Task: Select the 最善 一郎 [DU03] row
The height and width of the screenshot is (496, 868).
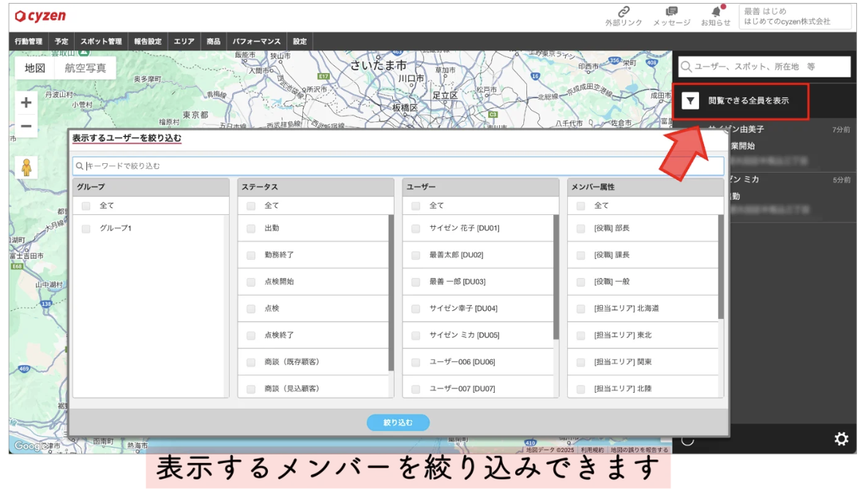Action: pos(479,282)
